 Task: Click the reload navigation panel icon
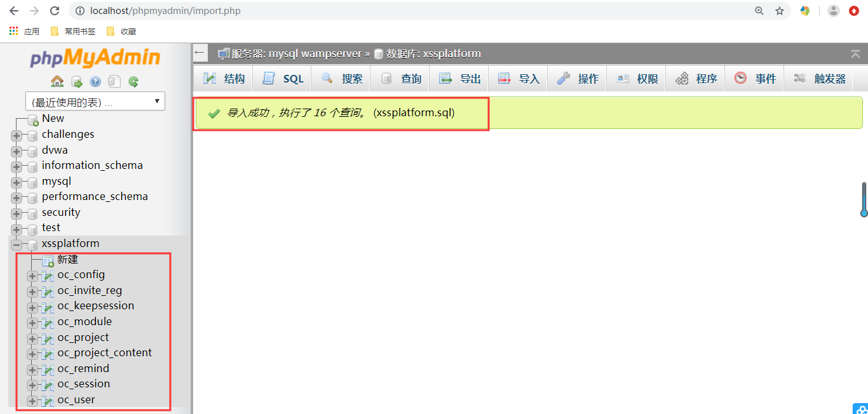pos(133,81)
